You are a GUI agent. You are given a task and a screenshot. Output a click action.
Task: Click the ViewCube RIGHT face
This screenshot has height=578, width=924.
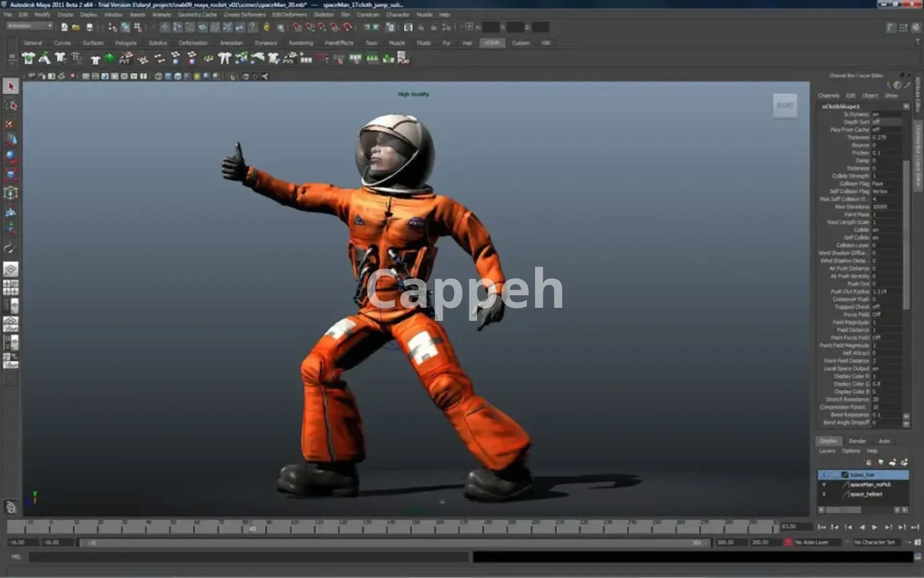tap(785, 105)
